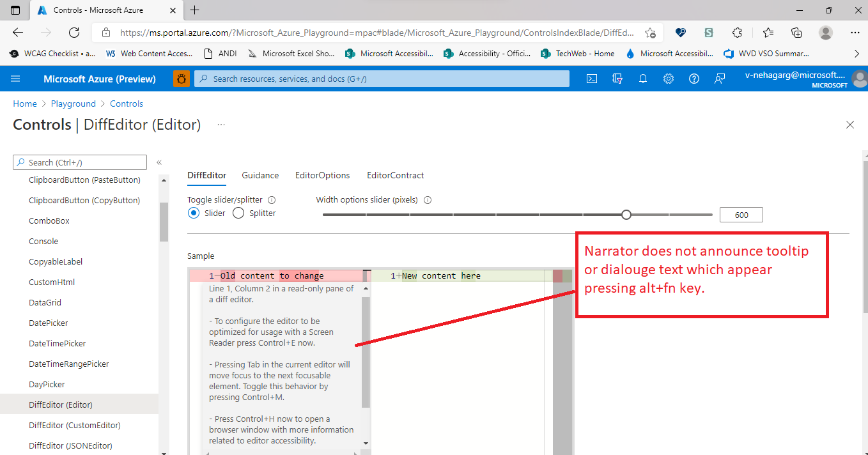This screenshot has height=455, width=868.
Task: Expand the bookmarks overflow chevron
Action: coord(856,54)
